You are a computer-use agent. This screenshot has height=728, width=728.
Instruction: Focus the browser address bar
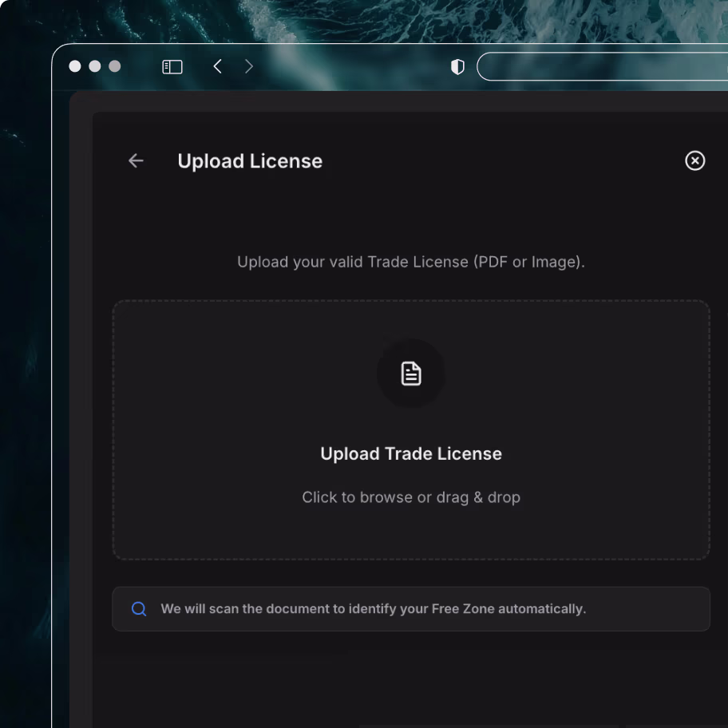click(x=602, y=66)
